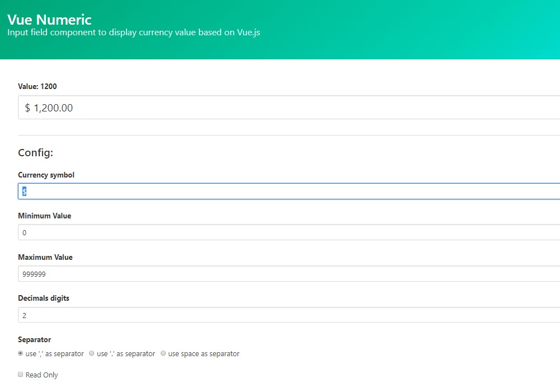Click the Vue Numeric page title
The height and width of the screenshot is (392, 560).
49,20
